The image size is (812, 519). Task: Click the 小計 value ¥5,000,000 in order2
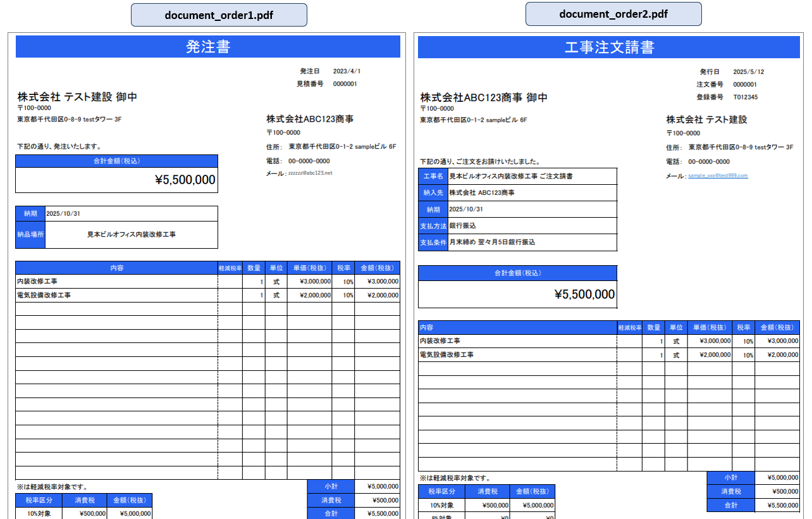pyautogui.click(x=782, y=478)
